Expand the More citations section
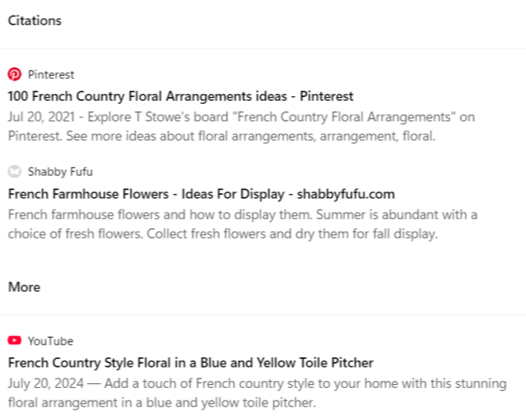The width and height of the screenshot is (526, 420). (24, 287)
